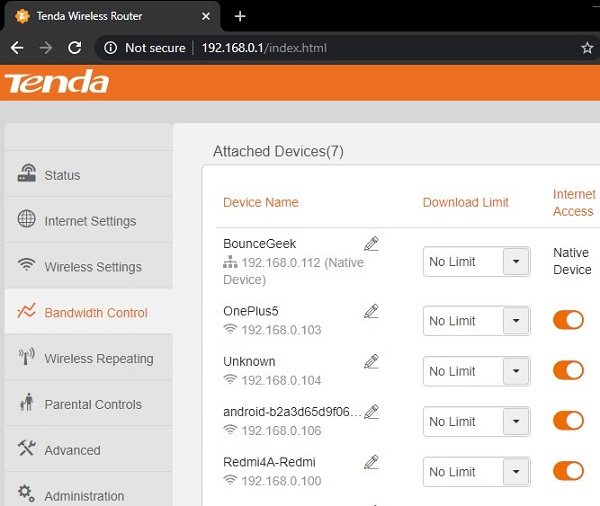600x506 pixels.
Task: Open Parental Controls label
Action: point(93,404)
